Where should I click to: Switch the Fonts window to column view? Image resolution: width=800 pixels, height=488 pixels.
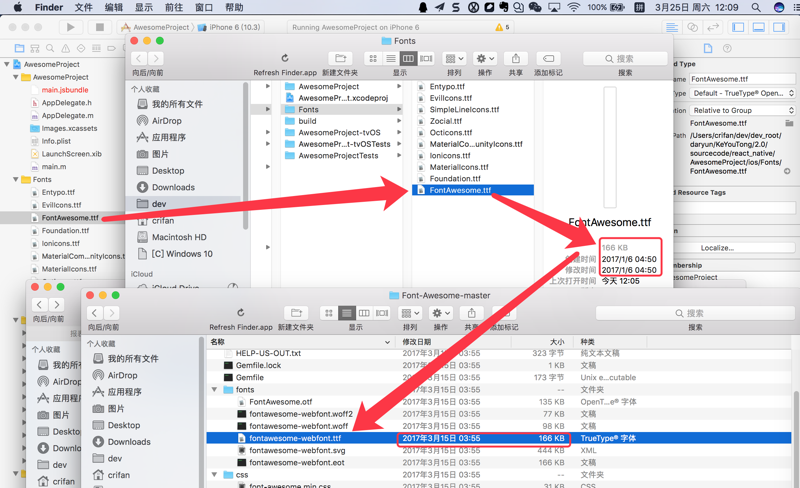[408, 58]
